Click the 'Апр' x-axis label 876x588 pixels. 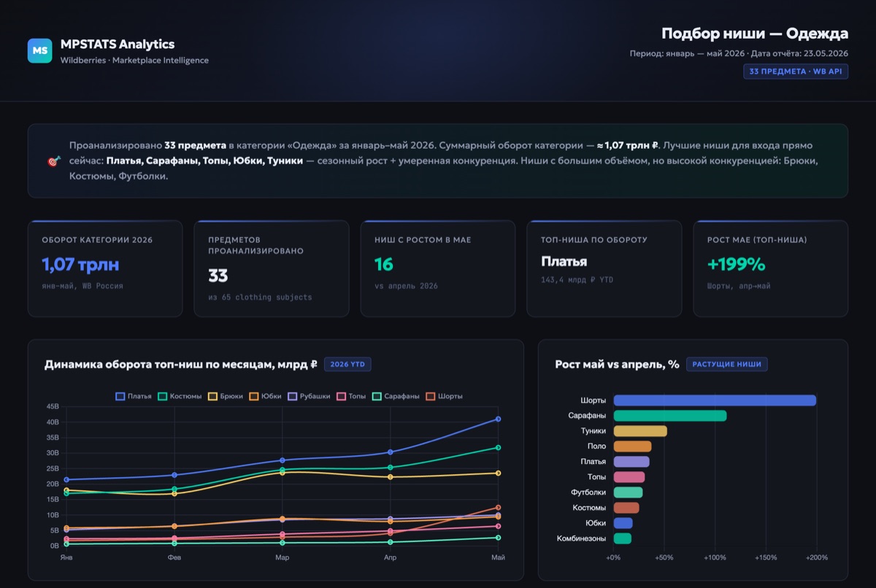[391, 557]
